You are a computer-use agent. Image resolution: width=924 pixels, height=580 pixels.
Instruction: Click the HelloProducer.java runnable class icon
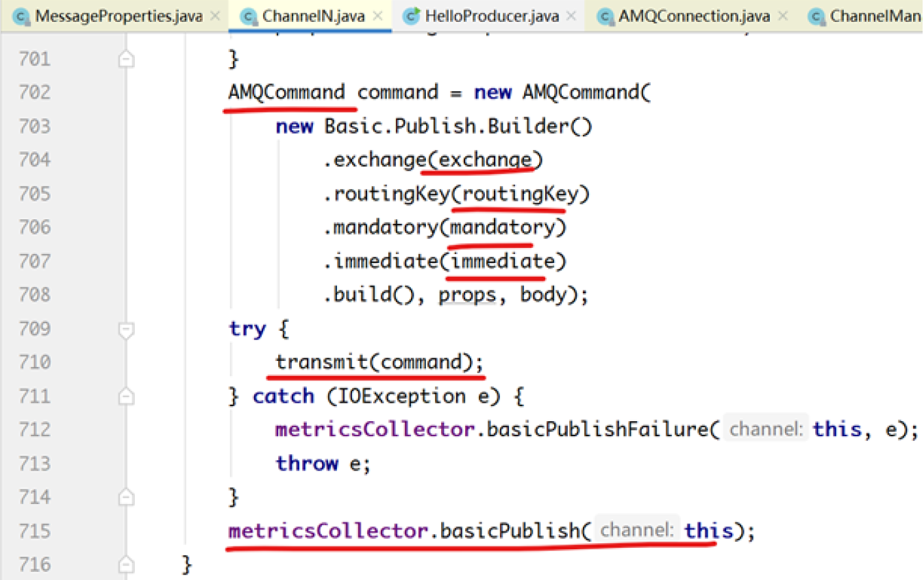click(x=411, y=16)
